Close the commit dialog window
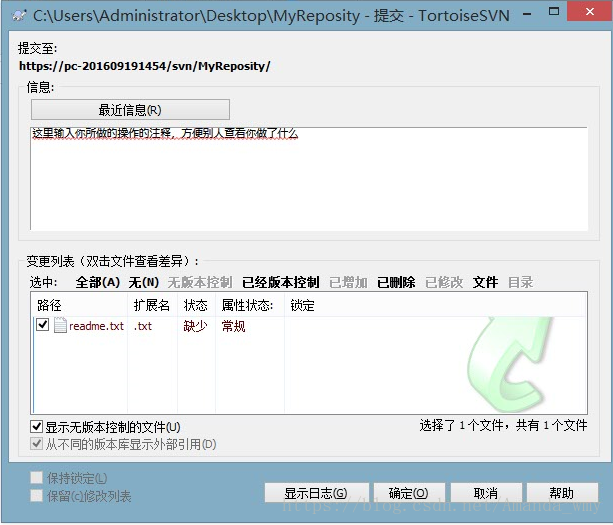Screen dimensions: 613x525 pyautogui.click(x=590, y=12)
